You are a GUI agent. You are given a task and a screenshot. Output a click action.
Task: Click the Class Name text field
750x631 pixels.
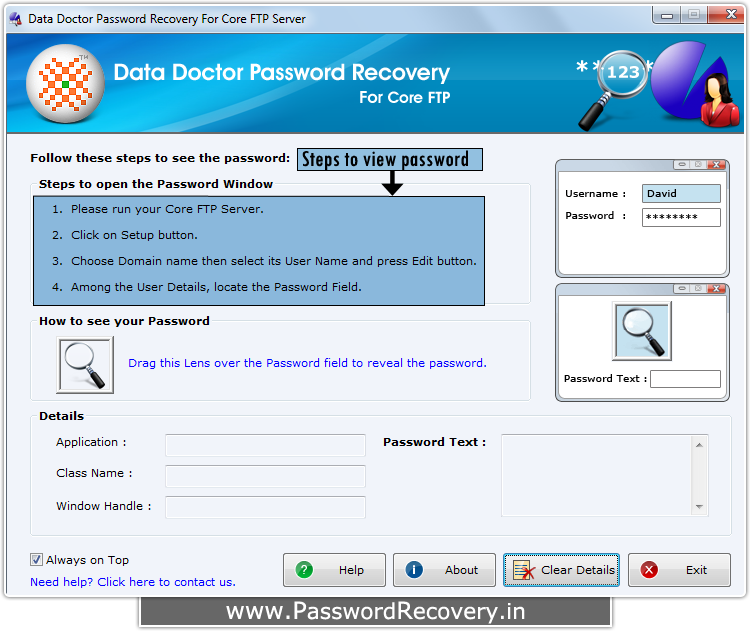(x=265, y=476)
